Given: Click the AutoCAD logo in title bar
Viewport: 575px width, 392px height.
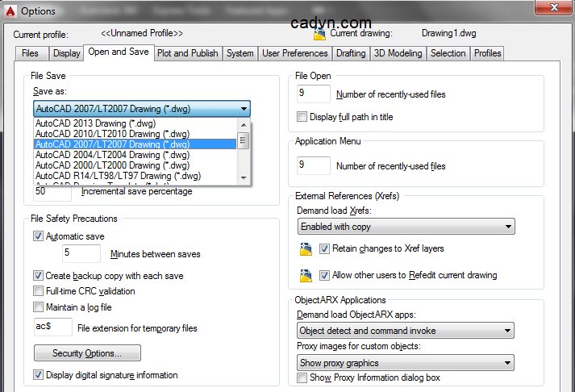Looking at the screenshot, I should click(10, 11).
